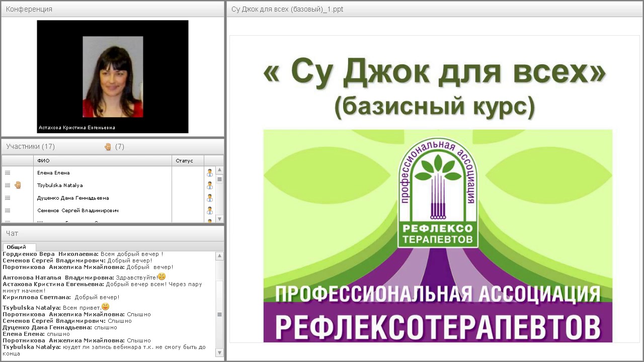
Task: Click chat message from Кириллова Светлана
Action: (x=61, y=297)
